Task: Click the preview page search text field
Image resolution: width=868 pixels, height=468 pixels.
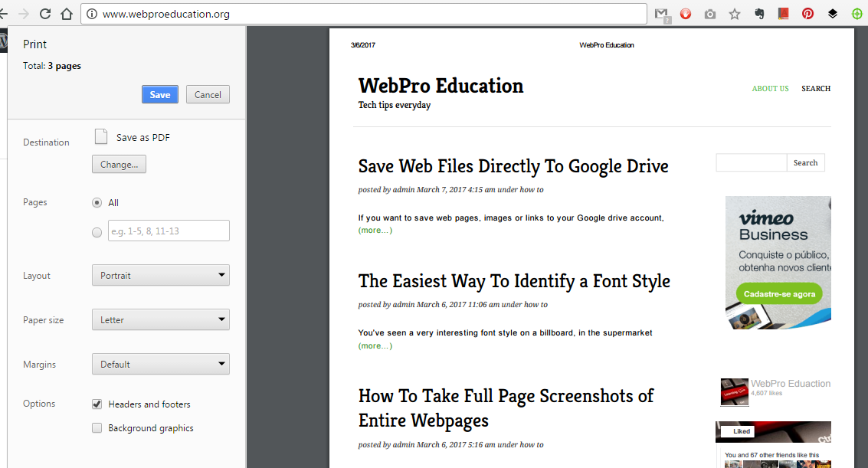Action: 752,162
